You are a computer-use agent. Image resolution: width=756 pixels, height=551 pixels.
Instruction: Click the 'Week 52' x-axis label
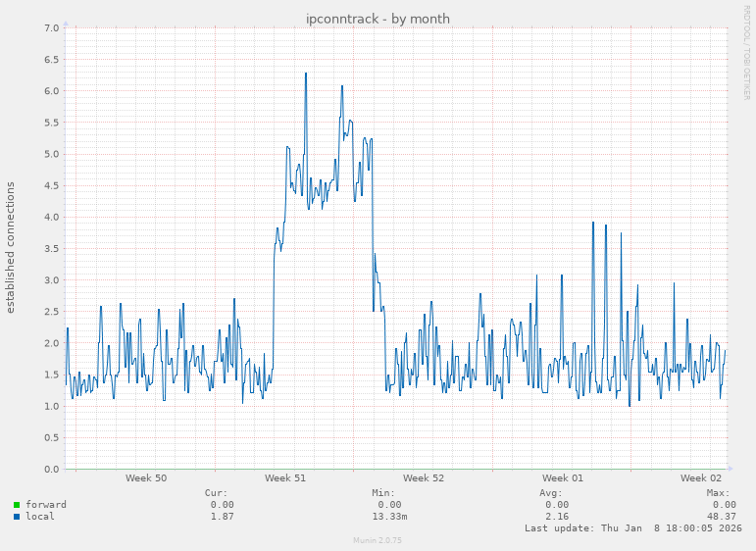coord(424,478)
